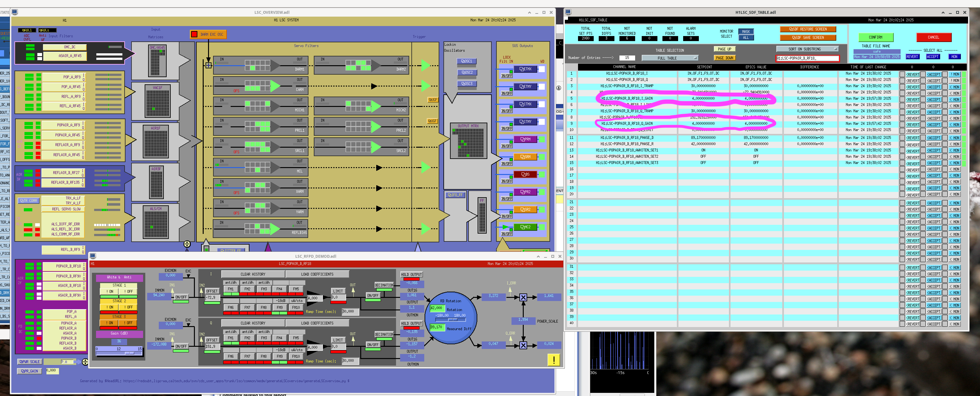Click I path CLEAR HISTORY button
This screenshot has height=396, width=980.
point(253,274)
